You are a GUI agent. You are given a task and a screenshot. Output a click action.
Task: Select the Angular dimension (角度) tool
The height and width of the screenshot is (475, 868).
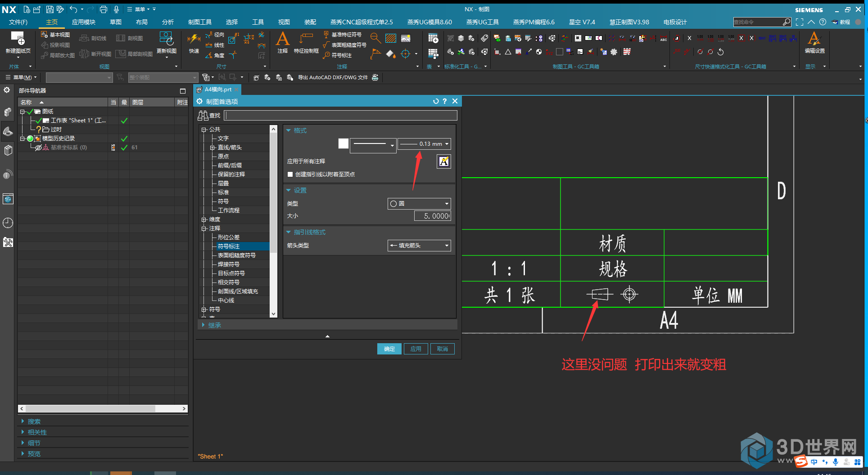[215, 55]
